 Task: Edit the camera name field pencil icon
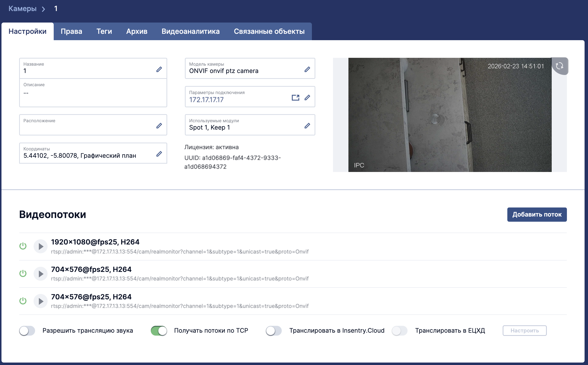[159, 69]
